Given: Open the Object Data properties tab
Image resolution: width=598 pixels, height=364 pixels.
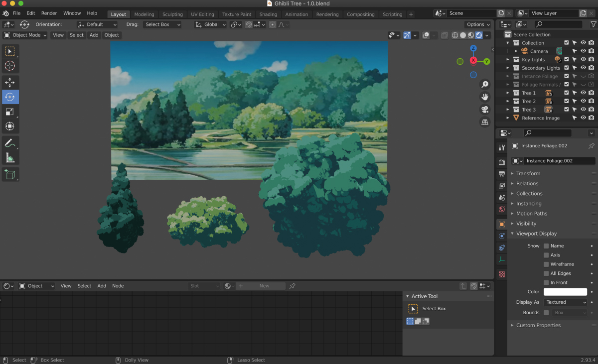Looking at the screenshot, I should [x=502, y=259].
